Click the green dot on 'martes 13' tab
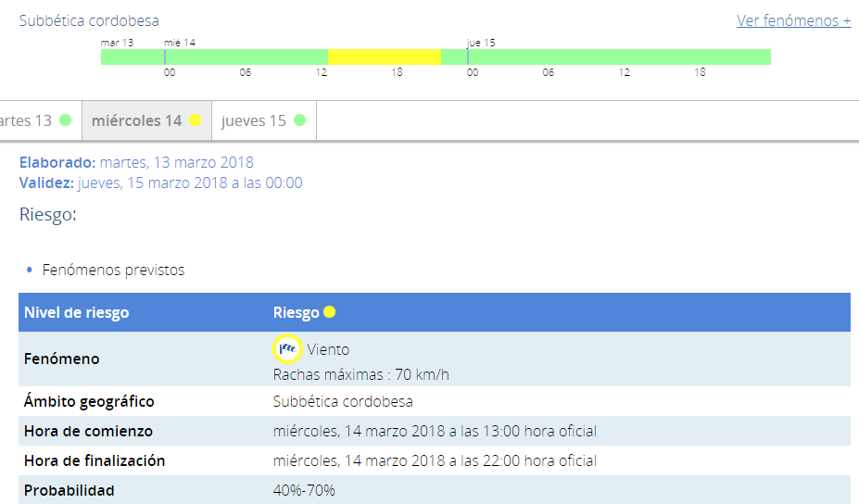This screenshot has height=504, width=859. coord(65,120)
